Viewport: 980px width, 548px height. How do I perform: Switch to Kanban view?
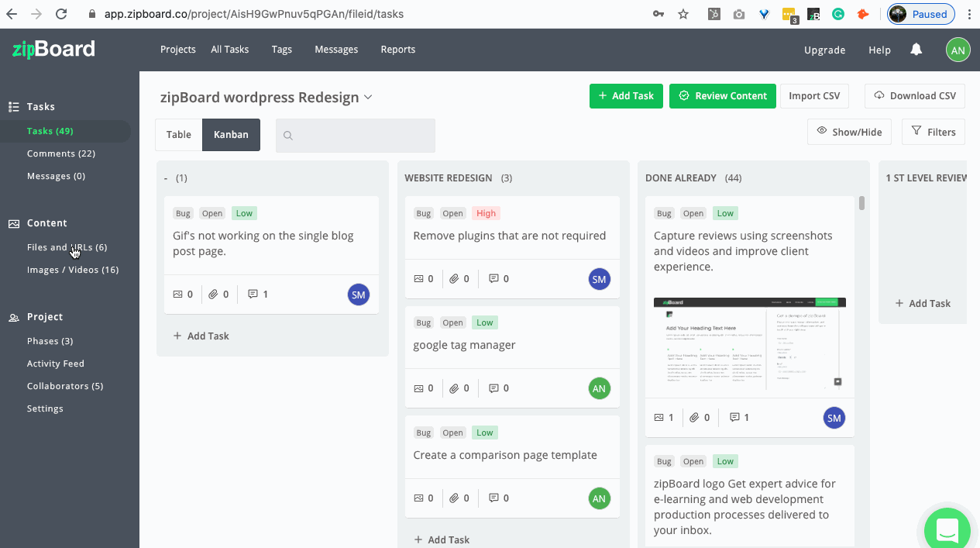232,135
